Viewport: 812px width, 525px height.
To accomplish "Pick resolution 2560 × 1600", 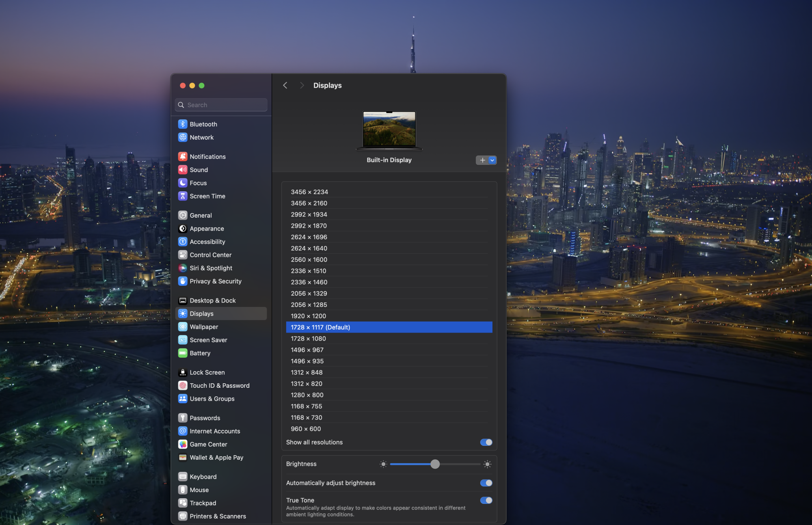I will 389,260.
